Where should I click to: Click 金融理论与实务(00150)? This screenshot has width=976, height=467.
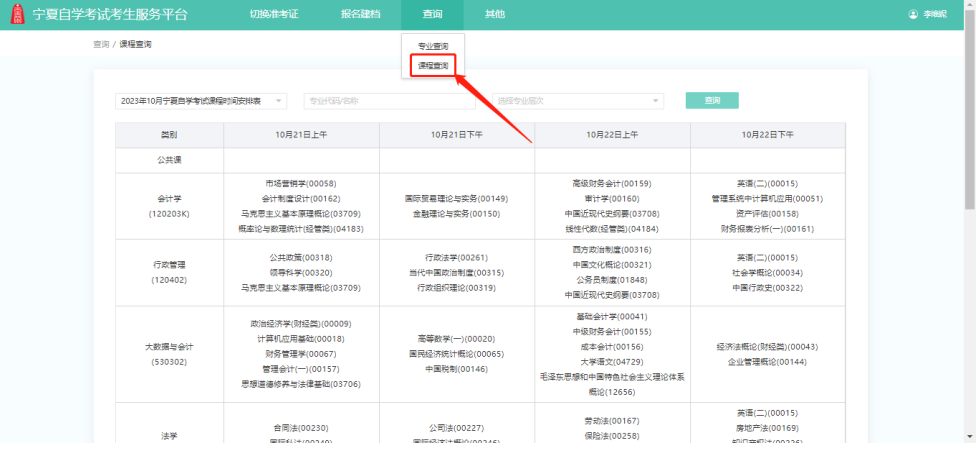(x=456, y=214)
